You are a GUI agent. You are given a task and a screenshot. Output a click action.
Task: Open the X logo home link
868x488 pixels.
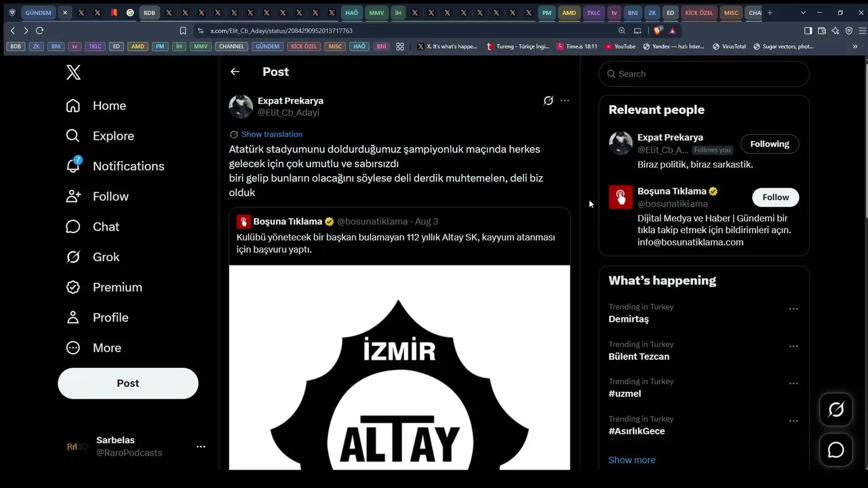(x=73, y=73)
